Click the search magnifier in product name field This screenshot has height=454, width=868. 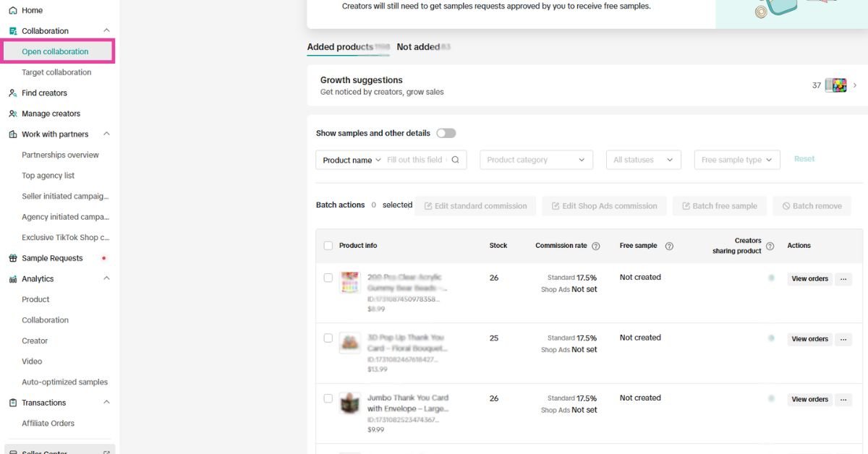coord(456,160)
